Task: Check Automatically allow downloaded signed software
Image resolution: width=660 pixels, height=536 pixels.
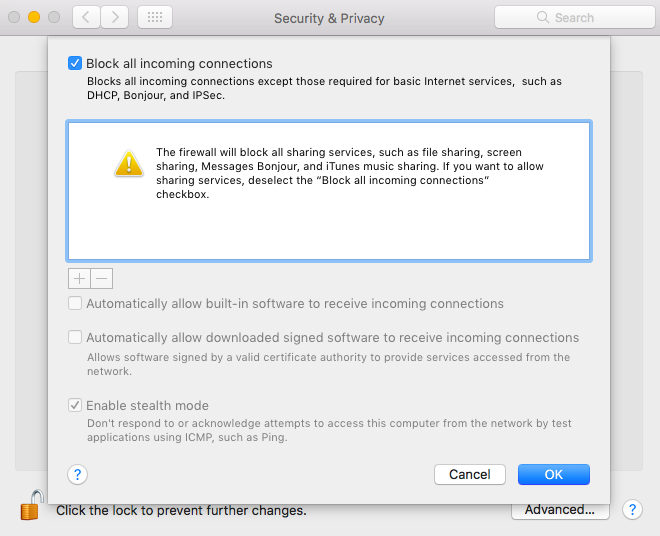Action: (75, 337)
